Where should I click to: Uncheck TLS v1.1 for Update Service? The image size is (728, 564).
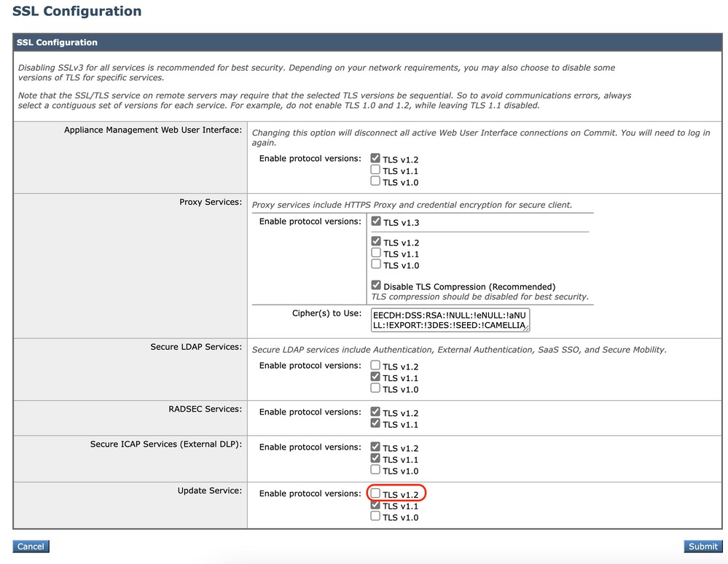[375, 505]
